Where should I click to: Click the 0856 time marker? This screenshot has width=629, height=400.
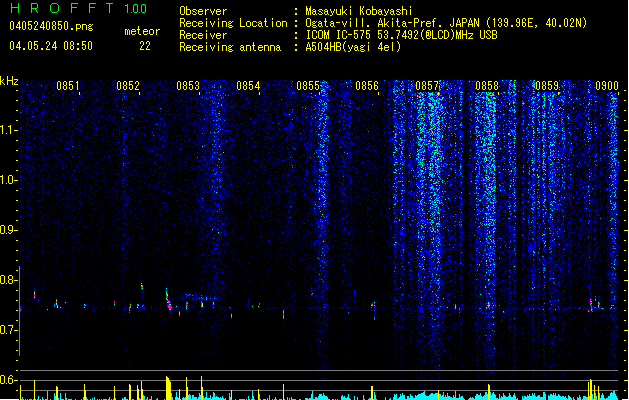pos(367,86)
